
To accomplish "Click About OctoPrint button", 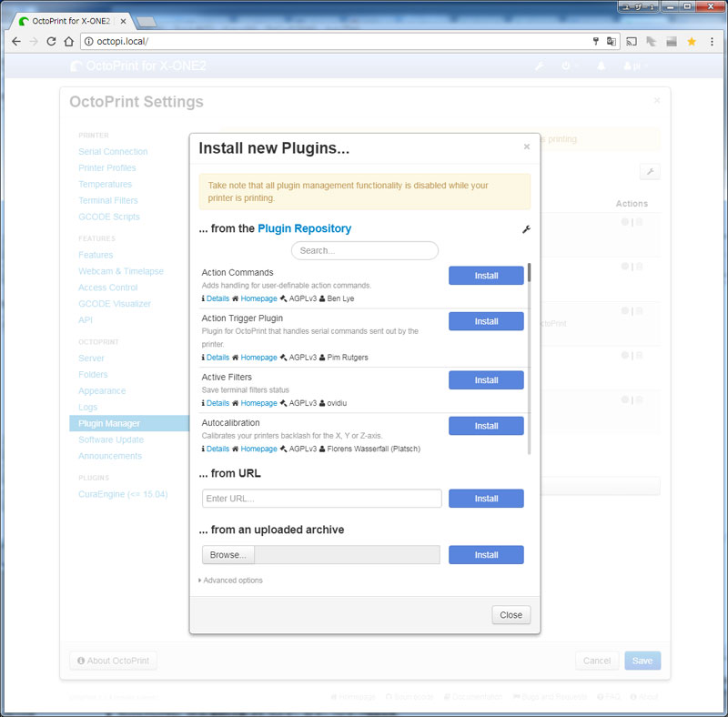I will pos(113,661).
